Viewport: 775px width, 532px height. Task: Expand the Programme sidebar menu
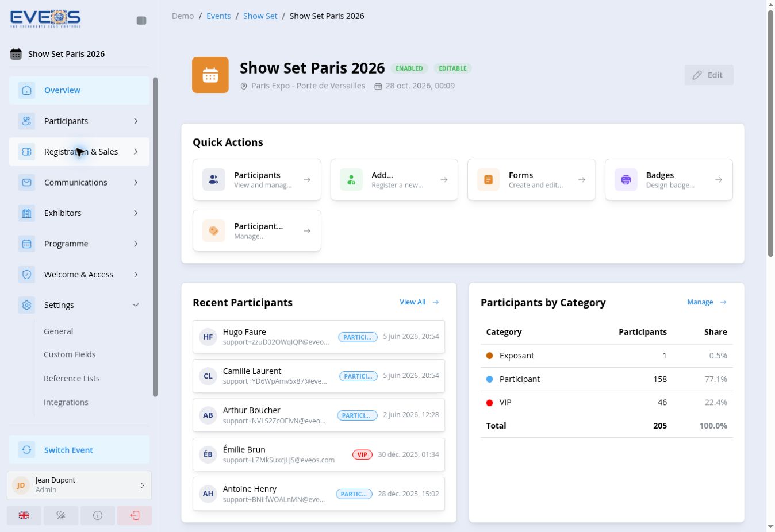(x=79, y=244)
